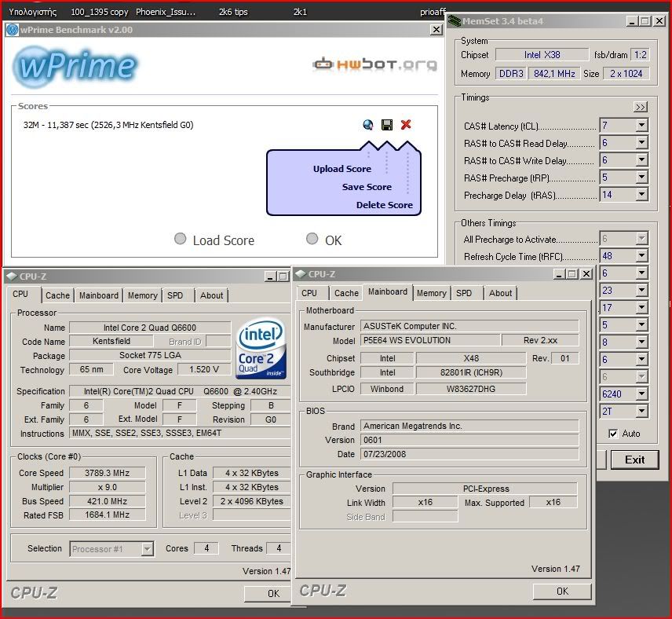Open the MemSet dropdown showing 17

(x=641, y=308)
